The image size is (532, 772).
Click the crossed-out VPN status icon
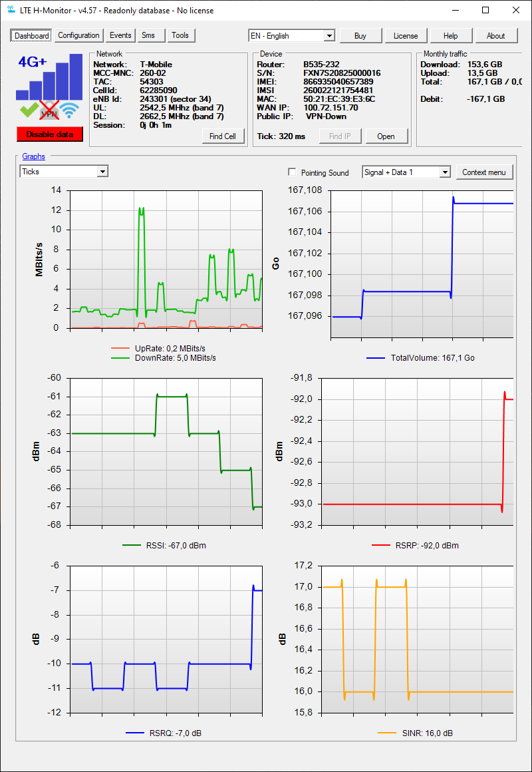click(49, 110)
